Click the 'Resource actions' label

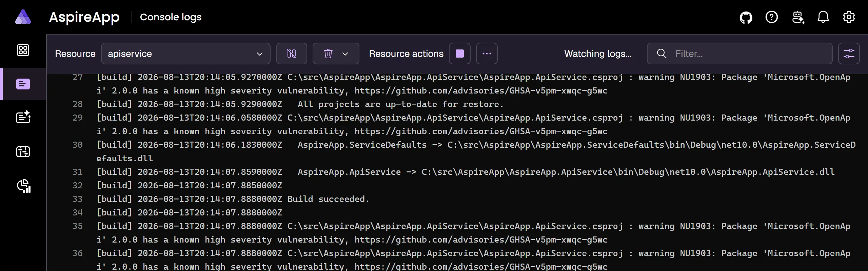[x=406, y=54]
